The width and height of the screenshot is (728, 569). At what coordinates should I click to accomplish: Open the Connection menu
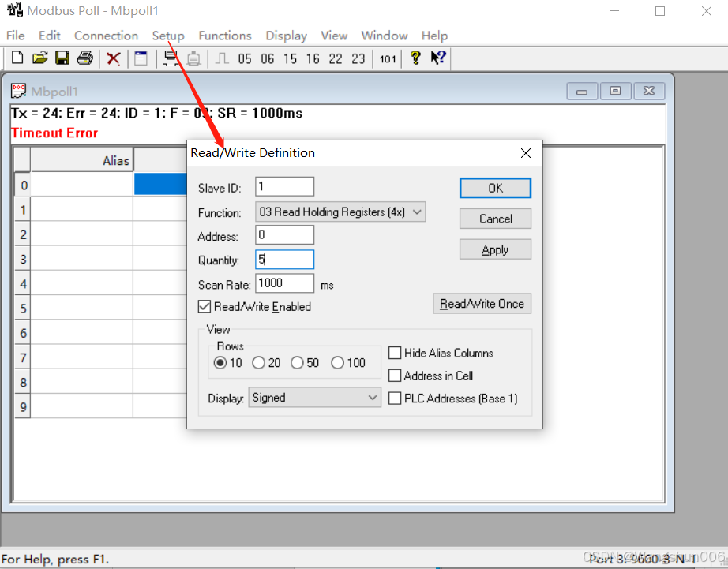coord(106,36)
